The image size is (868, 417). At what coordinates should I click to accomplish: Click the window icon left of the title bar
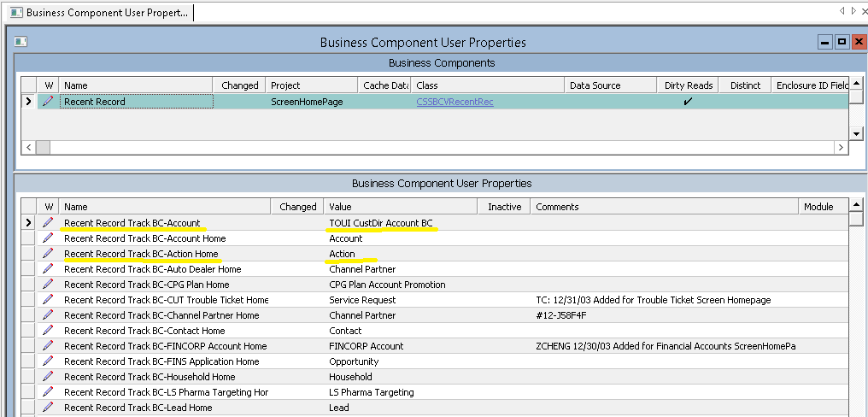(x=21, y=42)
